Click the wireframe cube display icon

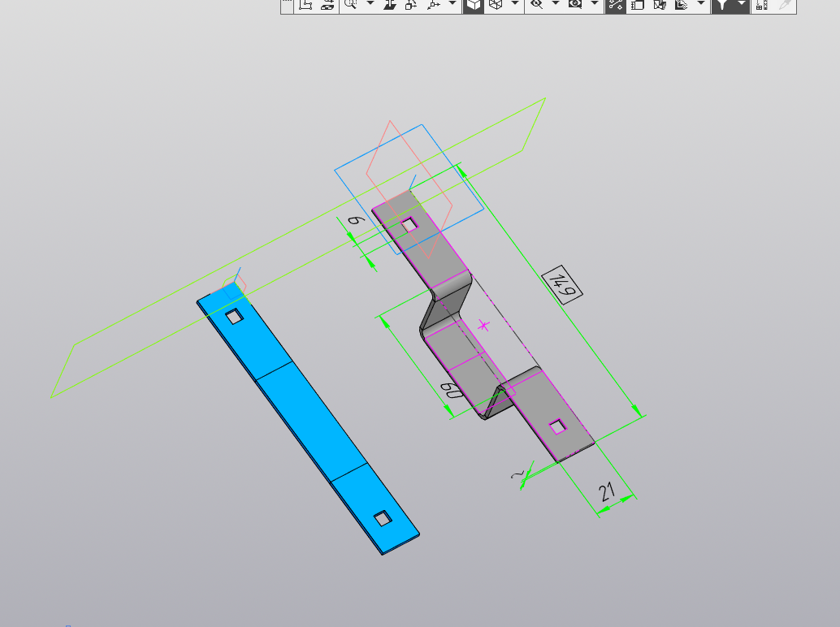tap(494, 5)
